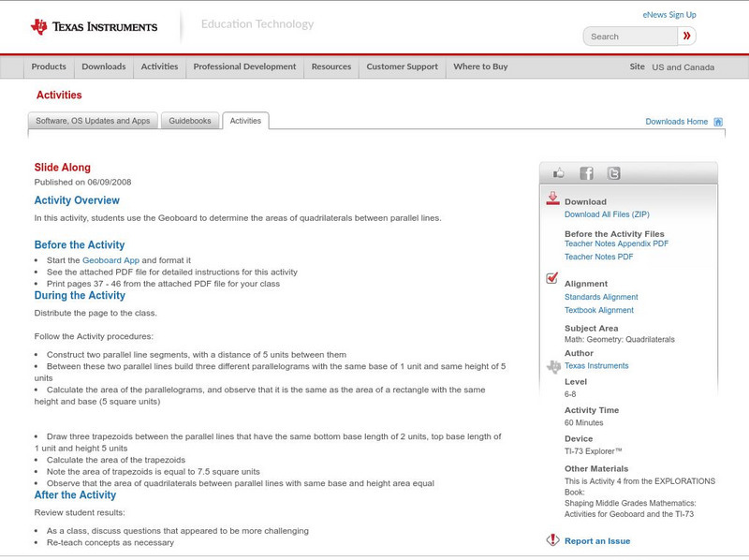Click 'Follow the Activity procedures:' text
Image resolution: width=749 pixels, height=560 pixels.
pos(94,337)
